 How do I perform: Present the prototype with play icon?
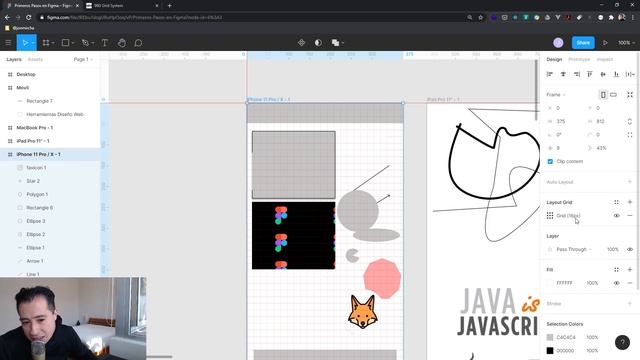605,42
